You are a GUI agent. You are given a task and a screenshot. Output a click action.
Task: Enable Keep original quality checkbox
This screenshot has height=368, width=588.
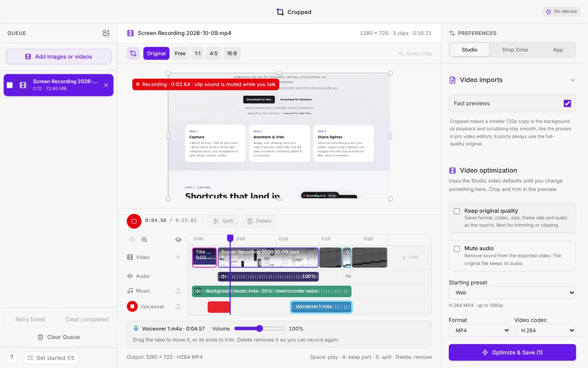(x=457, y=211)
